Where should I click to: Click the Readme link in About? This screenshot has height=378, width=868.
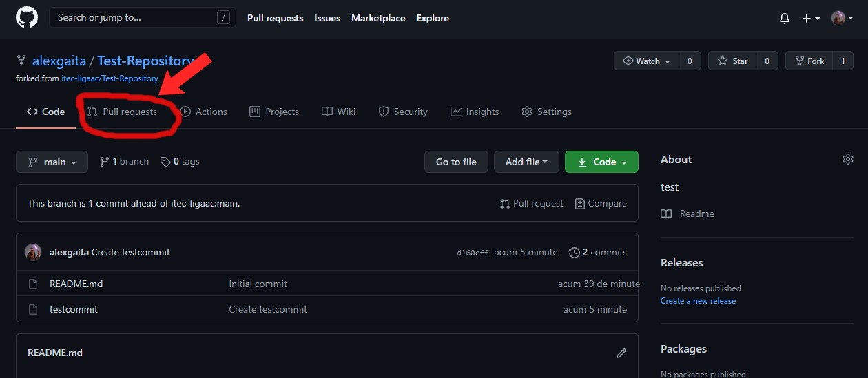688,213
